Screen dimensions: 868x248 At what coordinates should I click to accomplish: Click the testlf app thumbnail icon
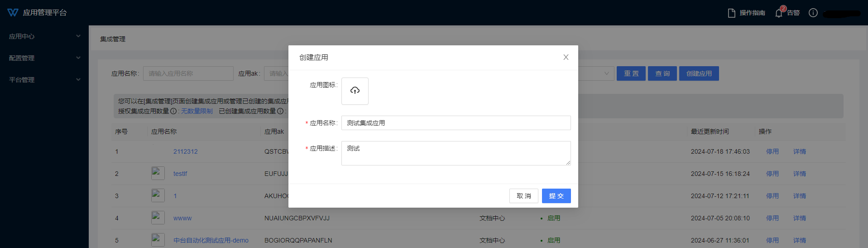click(x=158, y=173)
